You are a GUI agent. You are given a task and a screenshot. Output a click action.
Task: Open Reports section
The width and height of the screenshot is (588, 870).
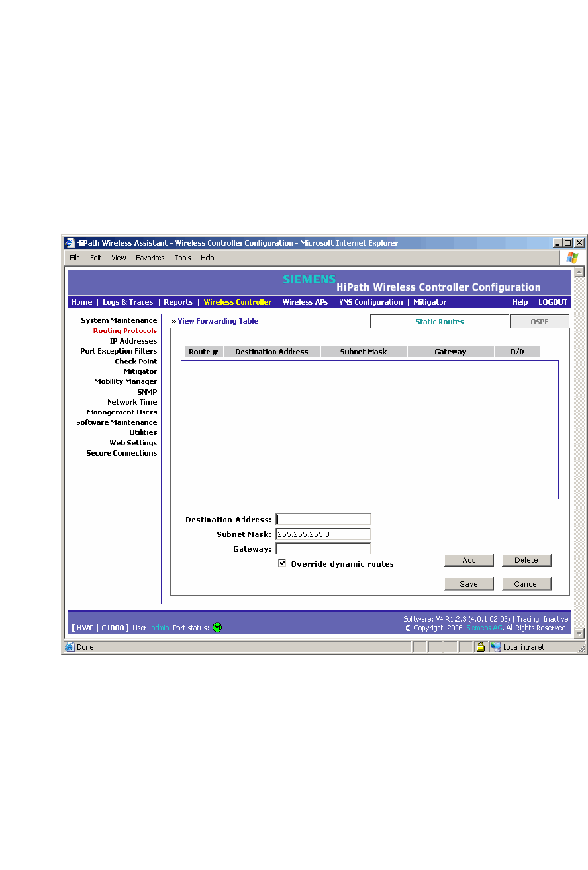pos(178,302)
